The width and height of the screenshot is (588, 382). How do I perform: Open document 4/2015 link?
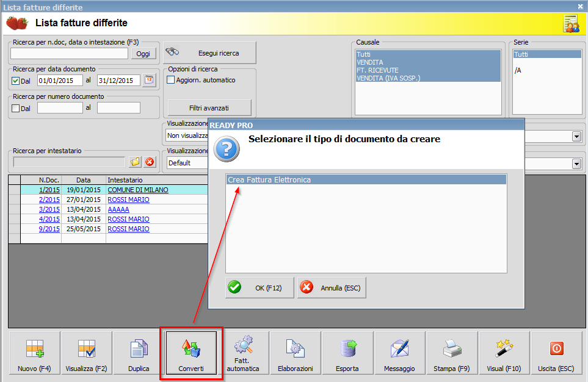click(49, 219)
